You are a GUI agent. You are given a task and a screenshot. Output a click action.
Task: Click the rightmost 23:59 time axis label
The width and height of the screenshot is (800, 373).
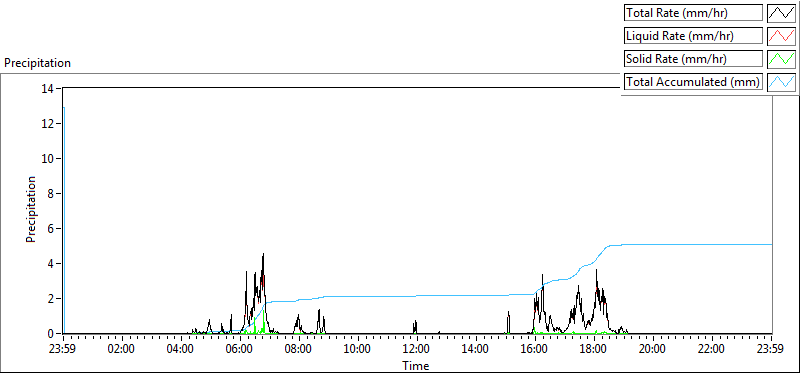pyautogui.click(x=771, y=350)
